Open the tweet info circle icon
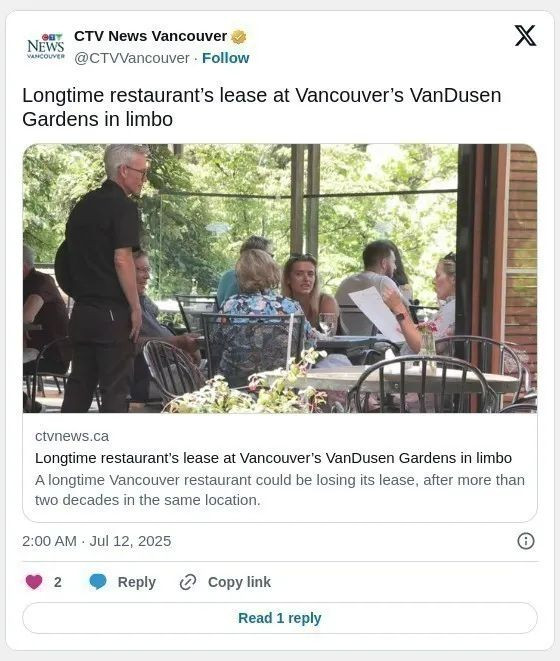Viewport: 560px width, 661px height. click(x=525, y=541)
